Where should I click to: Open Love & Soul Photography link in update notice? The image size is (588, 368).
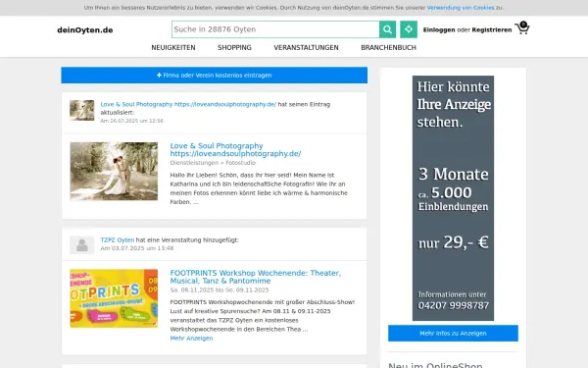tap(188, 104)
